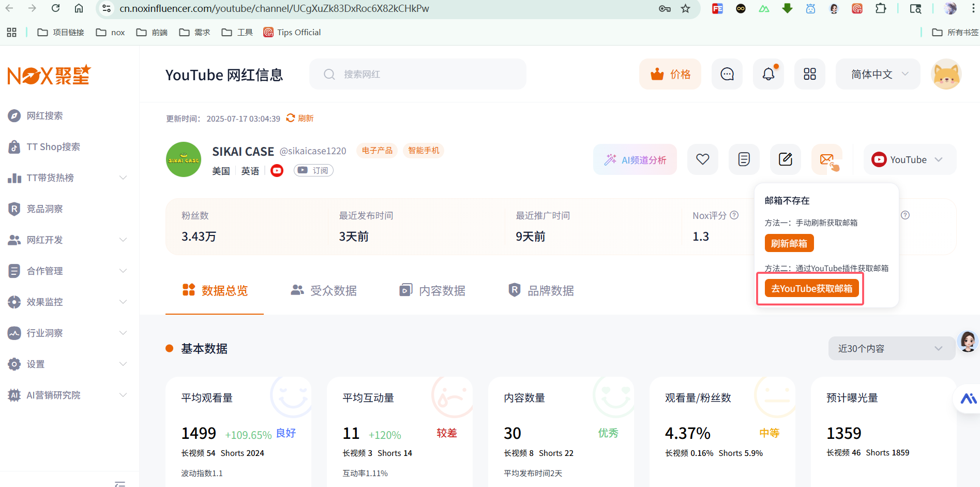The image size is (980, 487).
Task: Open the 简体中文 language dropdown
Action: (x=878, y=74)
